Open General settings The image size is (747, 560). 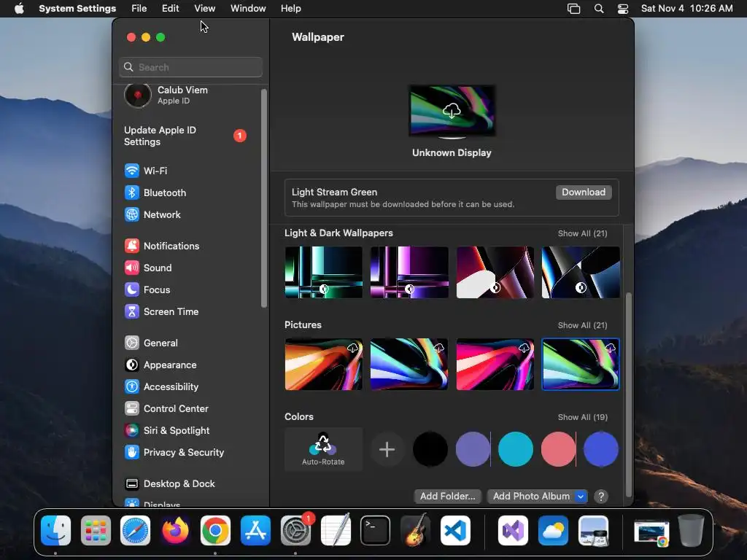151,343
